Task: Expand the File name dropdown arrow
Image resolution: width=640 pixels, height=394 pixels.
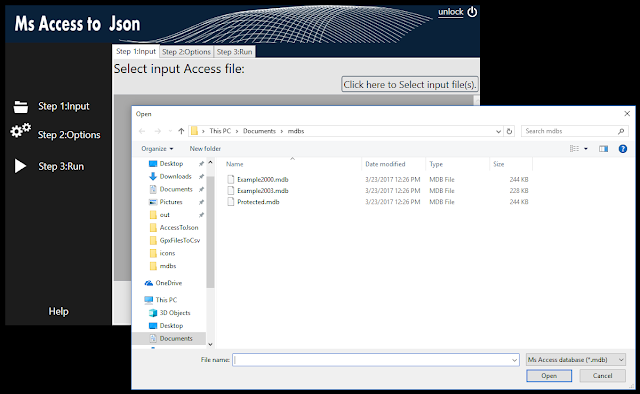Action: tap(514, 360)
